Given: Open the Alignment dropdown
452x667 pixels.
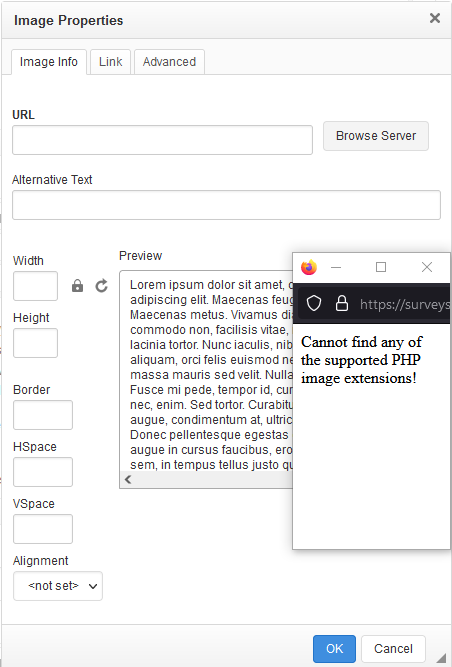Looking at the screenshot, I should 58,586.
